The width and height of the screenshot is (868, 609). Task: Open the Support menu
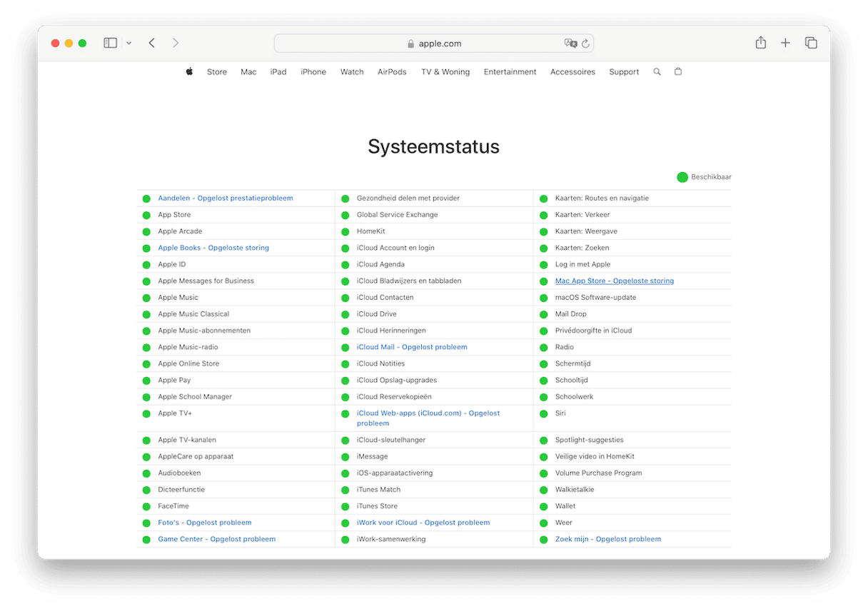[x=624, y=72]
